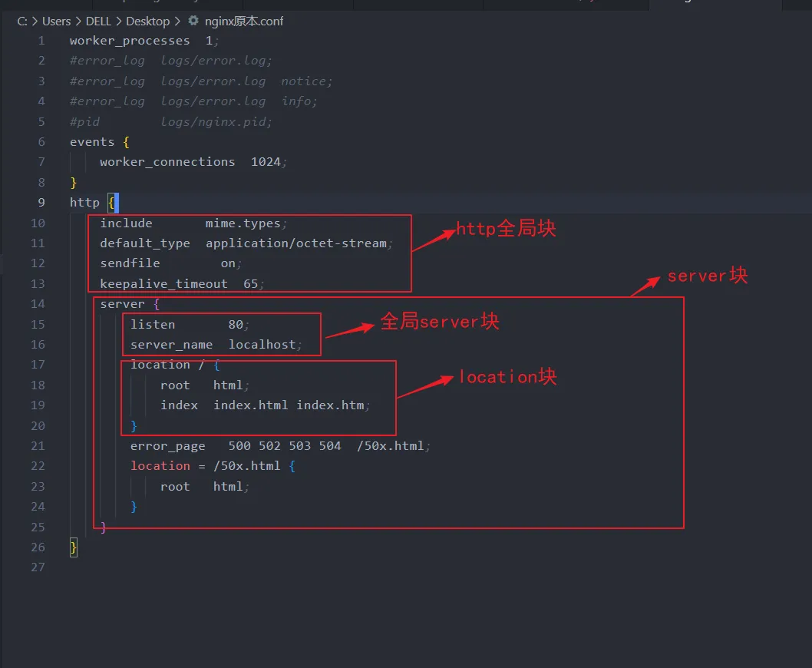
Task: Click the error_page directive on line 21
Action: point(167,446)
